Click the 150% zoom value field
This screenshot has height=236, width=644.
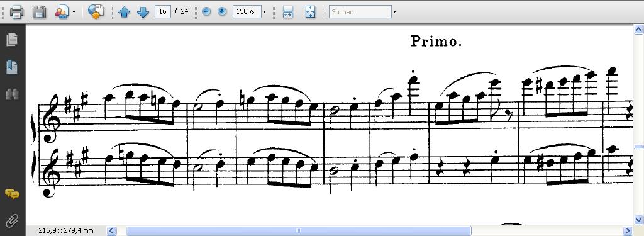click(247, 11)
